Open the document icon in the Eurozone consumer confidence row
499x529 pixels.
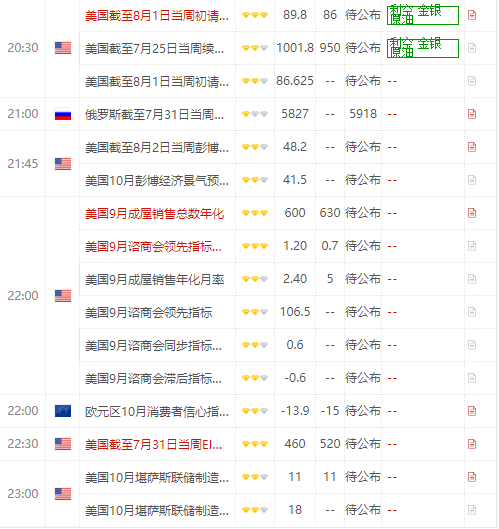(472, 411)
